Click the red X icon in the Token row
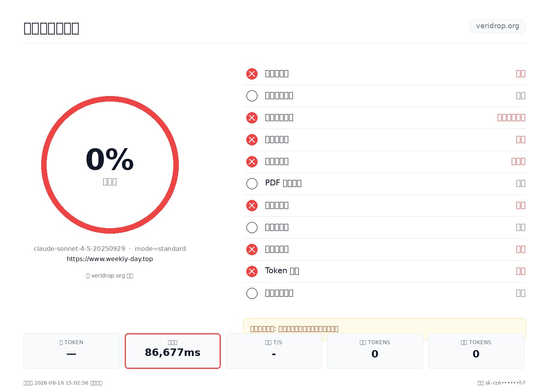The width and height of the screenshot is (549, 392). 252,271
